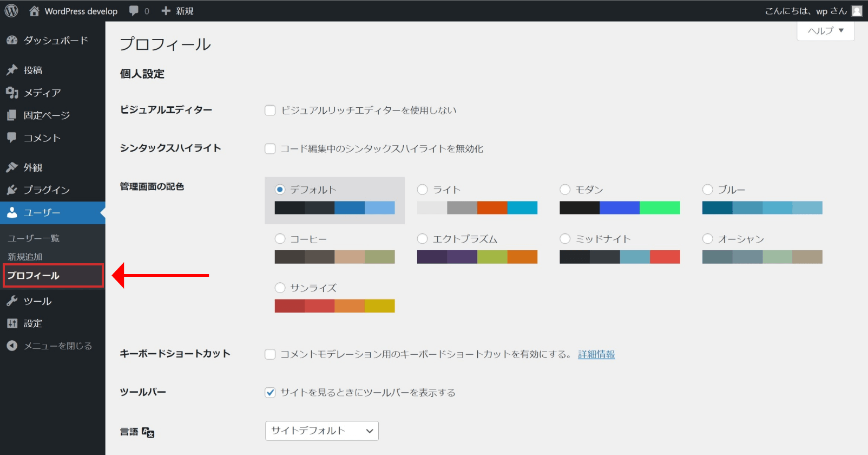Click the 個人設定 section heading
Screen dimensions: 868x455
pos(142,74)
